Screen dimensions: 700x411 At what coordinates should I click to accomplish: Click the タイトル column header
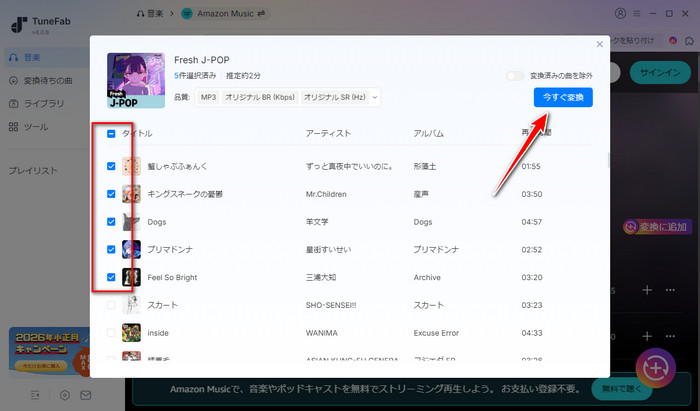(x=137, y=133)
